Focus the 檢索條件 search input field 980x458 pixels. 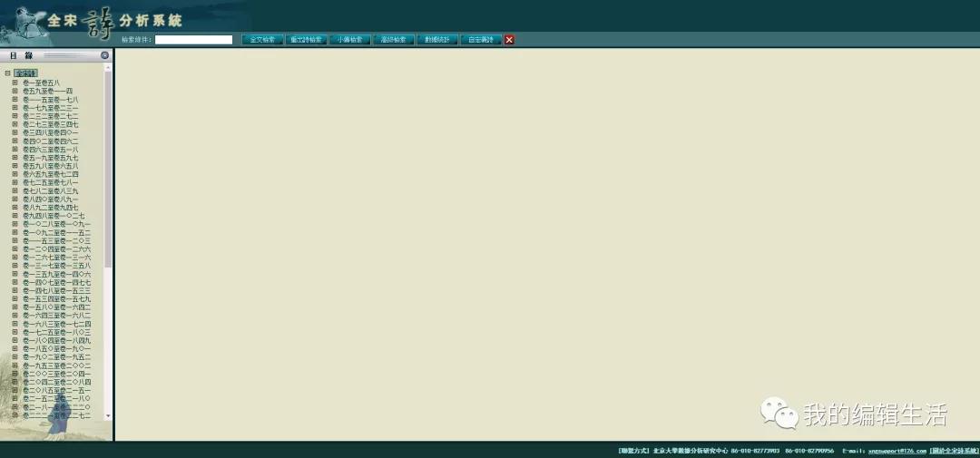[x=194, y=39]
